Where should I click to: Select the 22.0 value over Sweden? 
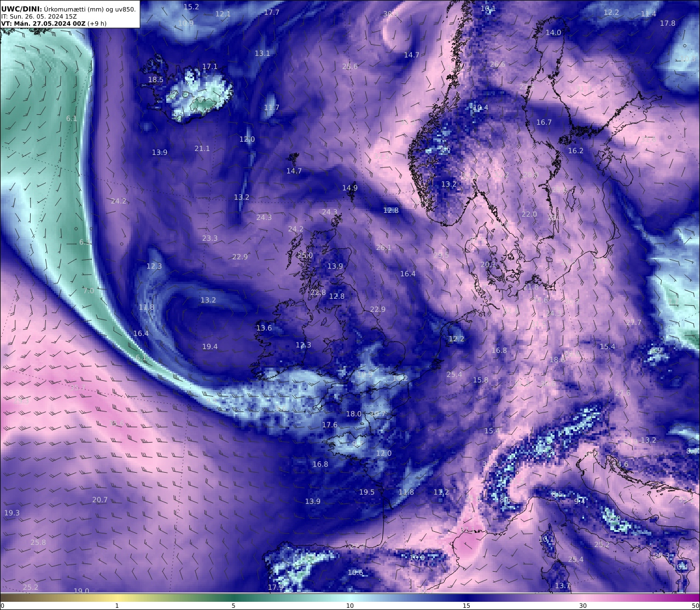pyautogui.click(x=529, y=214)
